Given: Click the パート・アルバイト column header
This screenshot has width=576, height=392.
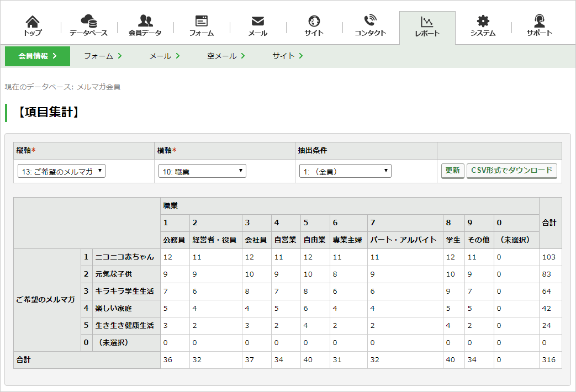Looking at the screenshot, I should click(405, 240).
